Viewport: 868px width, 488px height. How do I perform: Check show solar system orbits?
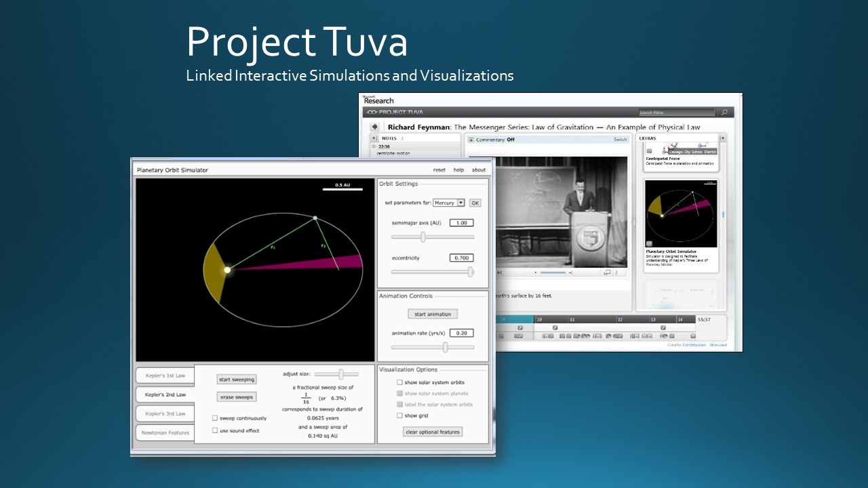[399, 382]
